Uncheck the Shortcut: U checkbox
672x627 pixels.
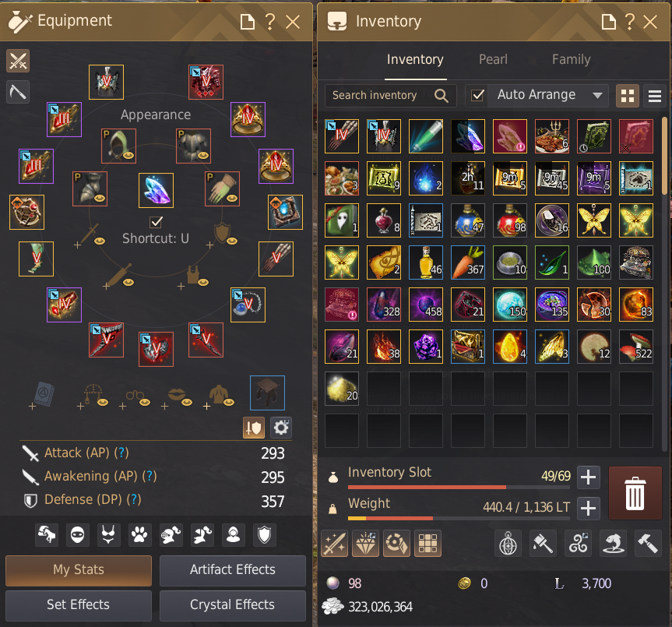156,222
